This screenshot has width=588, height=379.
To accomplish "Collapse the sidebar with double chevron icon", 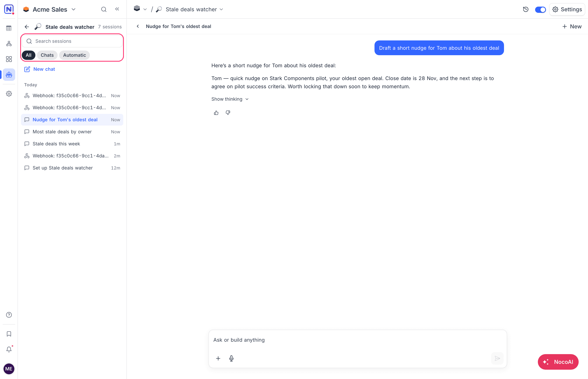I will [117, 9].
